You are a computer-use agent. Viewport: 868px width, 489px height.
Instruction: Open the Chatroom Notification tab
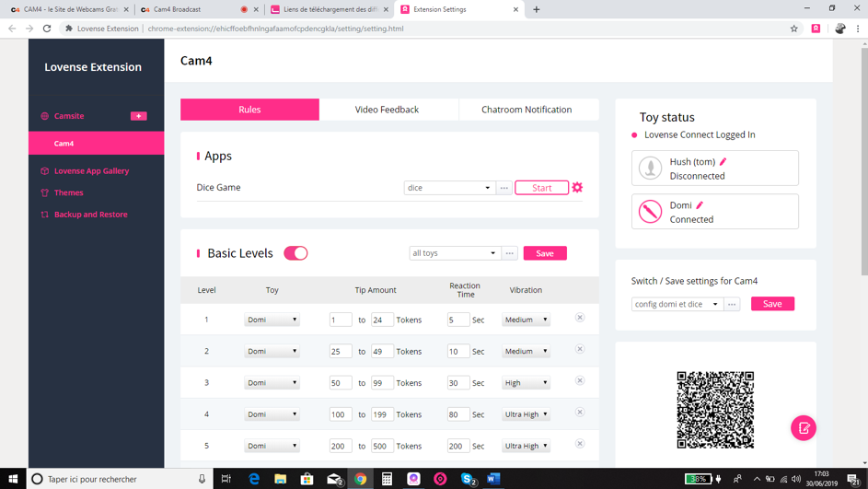527,110
